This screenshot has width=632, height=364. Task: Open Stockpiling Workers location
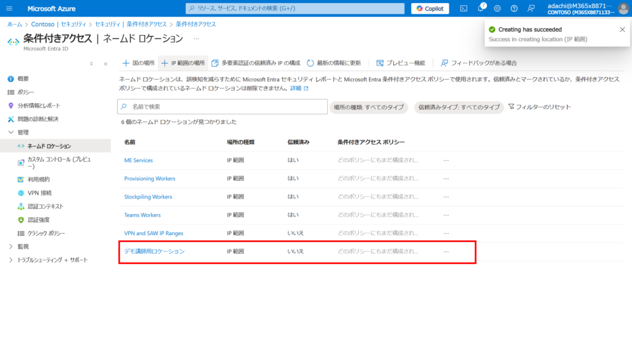148,197
